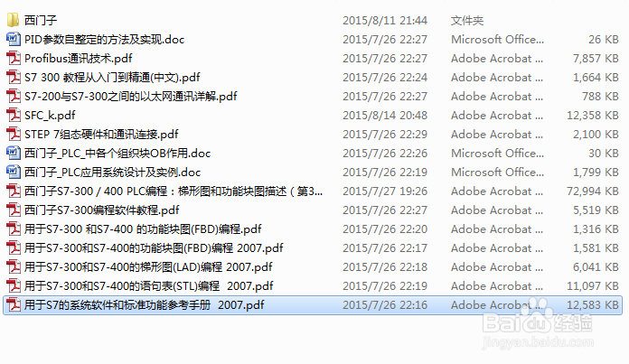Screen dimensions: 629x364
Task: Select the truncated 西门子S7-300 / 400 PLC编程 file
Action: pyautogui.click(x=174, y=191)
